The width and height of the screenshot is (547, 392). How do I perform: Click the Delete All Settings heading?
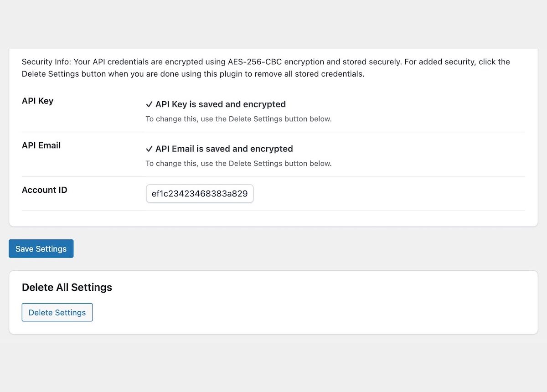67,287
